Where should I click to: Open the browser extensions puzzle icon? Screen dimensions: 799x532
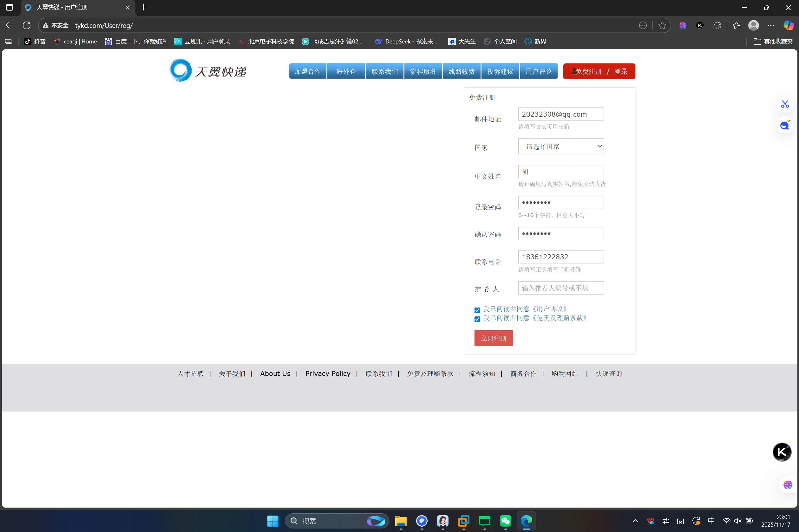click(717, 25)
